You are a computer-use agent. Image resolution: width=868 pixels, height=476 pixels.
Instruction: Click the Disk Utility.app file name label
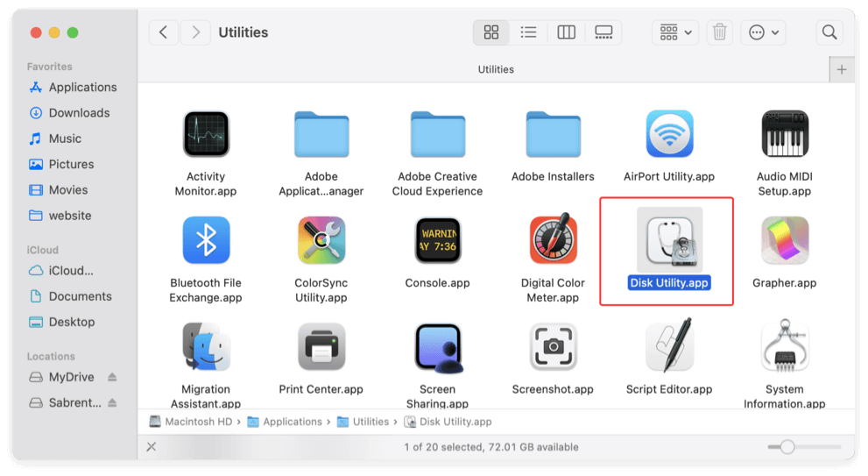[669, 282]
